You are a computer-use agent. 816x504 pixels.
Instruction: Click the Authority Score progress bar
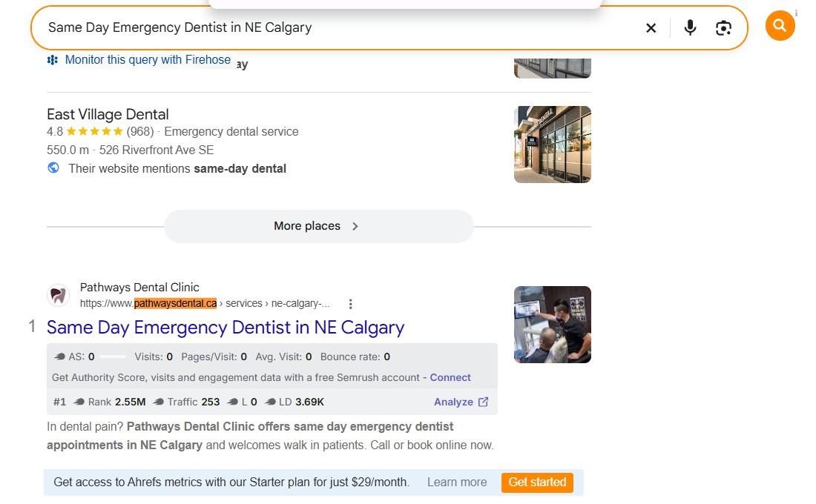pos(113,357)
